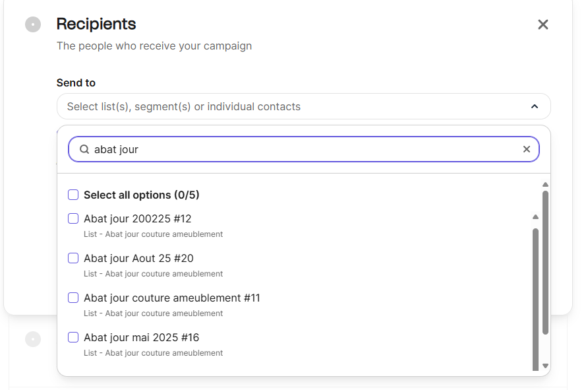Check the box for 'Abat jour 200225 #12'
588x390 pixels.
coord(73,218)
